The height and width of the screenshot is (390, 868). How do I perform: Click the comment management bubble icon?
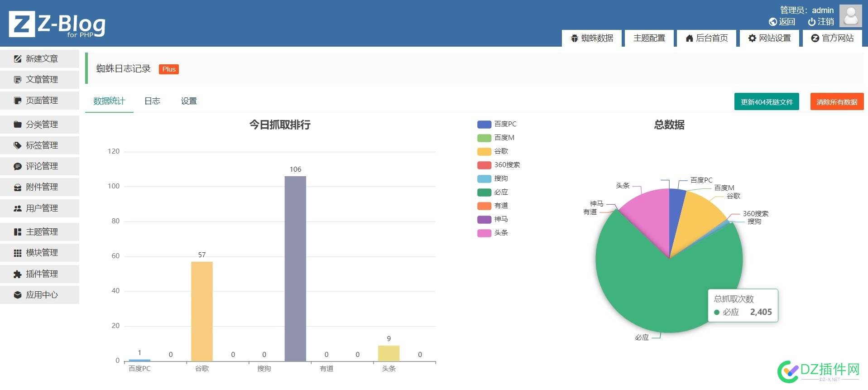[x=18, y=166]
